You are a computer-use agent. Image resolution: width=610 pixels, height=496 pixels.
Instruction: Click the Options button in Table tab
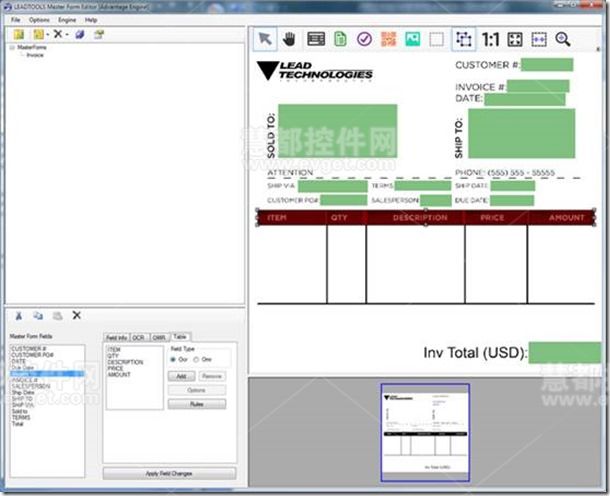[196, 390]
